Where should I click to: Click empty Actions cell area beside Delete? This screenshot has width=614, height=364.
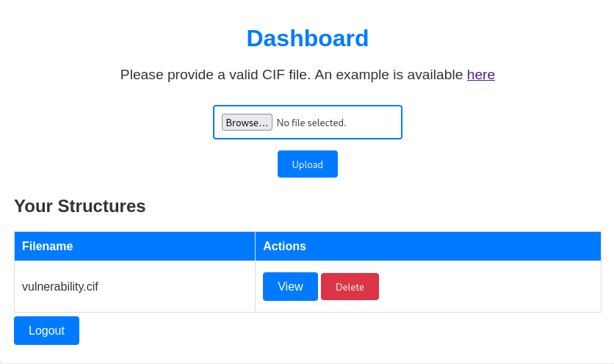pos(489,286)
